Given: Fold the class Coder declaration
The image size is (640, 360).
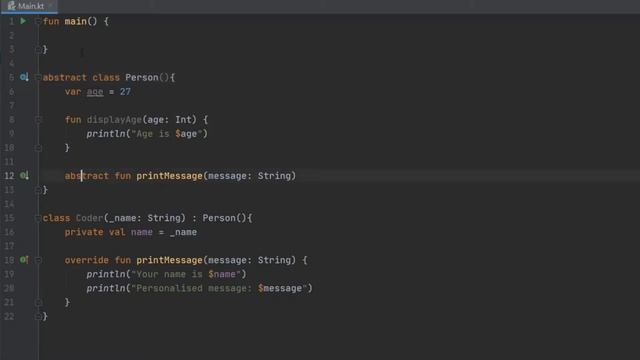Looking at the screenshot, I should pos(38,218).
